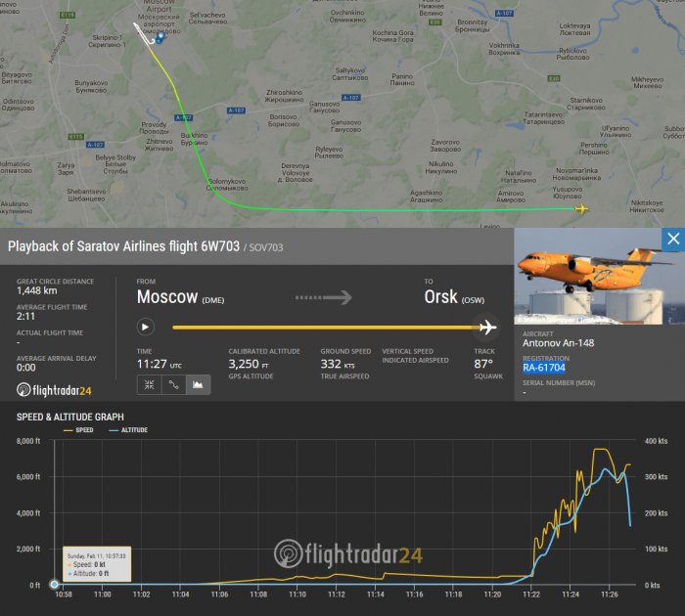685x616 pixels.
Task: Click the Flightradar24 watermark on the graph
Action: [347, 553]
